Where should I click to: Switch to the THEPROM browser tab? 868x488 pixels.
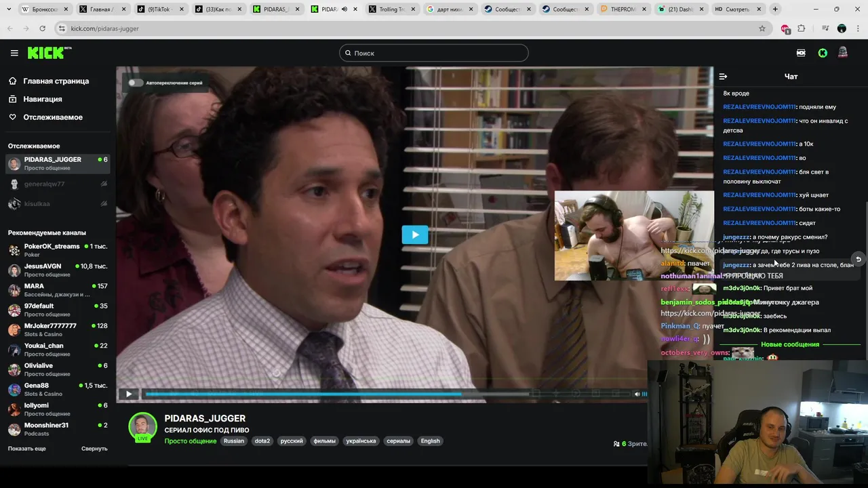[624, 9]
